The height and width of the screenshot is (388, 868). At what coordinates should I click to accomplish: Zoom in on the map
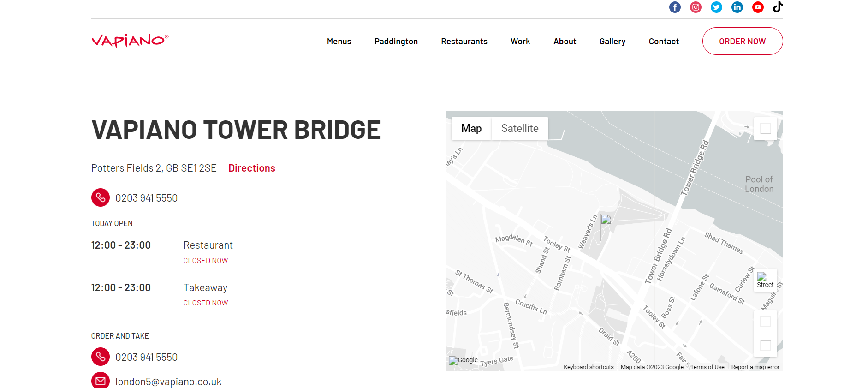coord(766,322)
